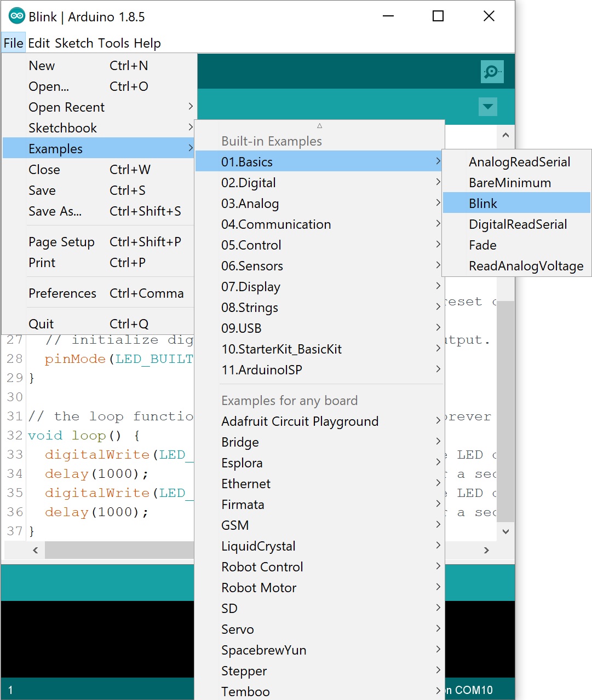The image size is (592, 700).
Task: Open 10.StarterKit_BasicKit examples
Action: [x=319, y=349]
